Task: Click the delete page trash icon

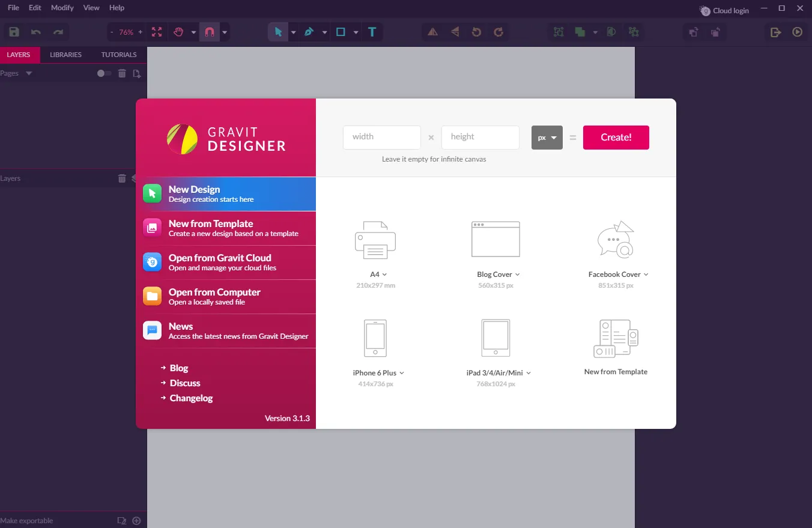Action: [122, 73]
